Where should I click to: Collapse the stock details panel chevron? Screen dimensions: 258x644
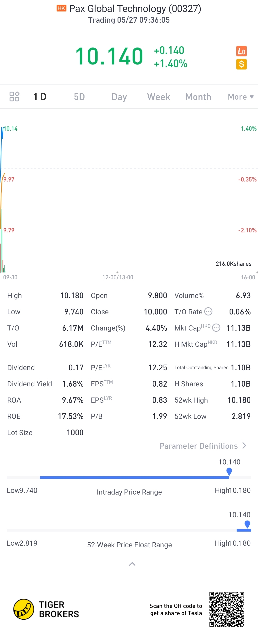132,564
